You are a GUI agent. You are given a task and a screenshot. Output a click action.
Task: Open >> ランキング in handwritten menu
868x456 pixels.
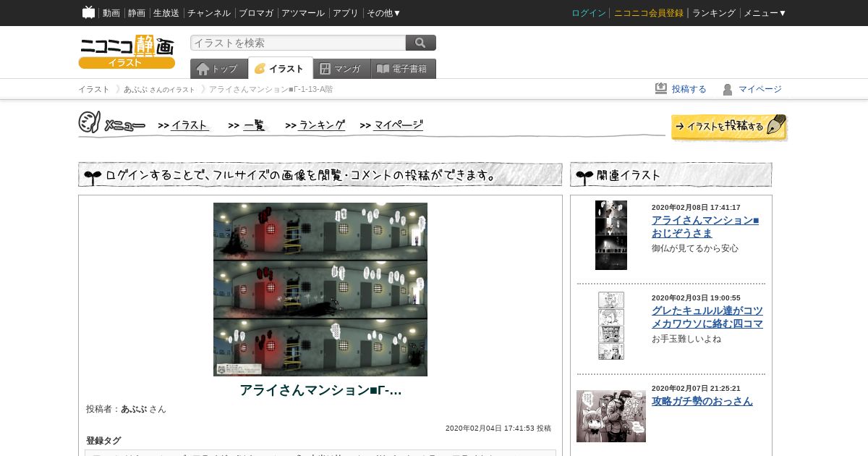[x=315, y=125]
